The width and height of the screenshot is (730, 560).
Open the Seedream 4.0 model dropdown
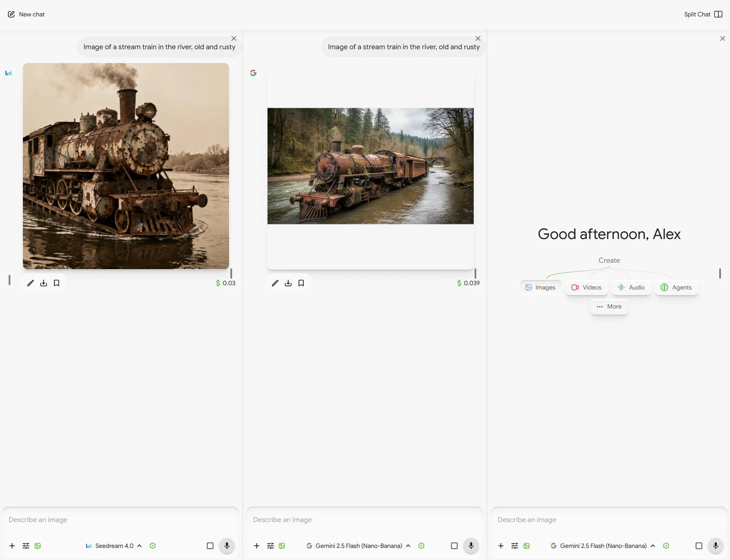pyautogui.click(x=114, y=546)
